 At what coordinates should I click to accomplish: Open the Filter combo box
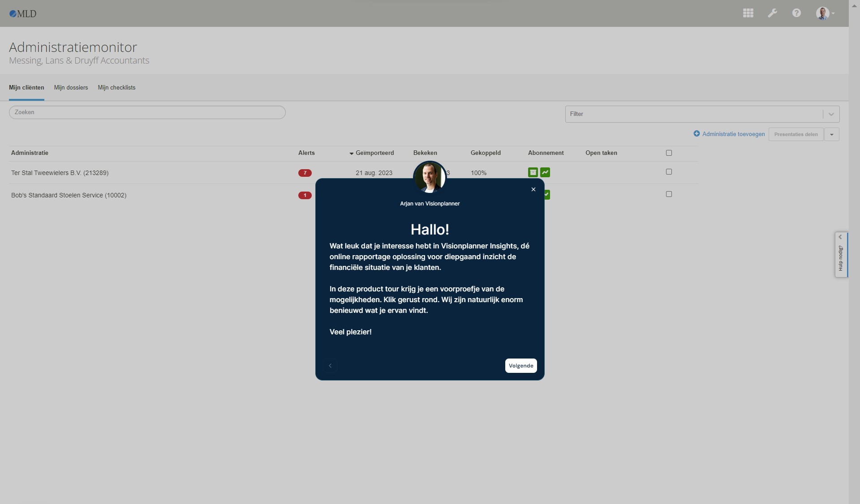[x=702, y=114]
